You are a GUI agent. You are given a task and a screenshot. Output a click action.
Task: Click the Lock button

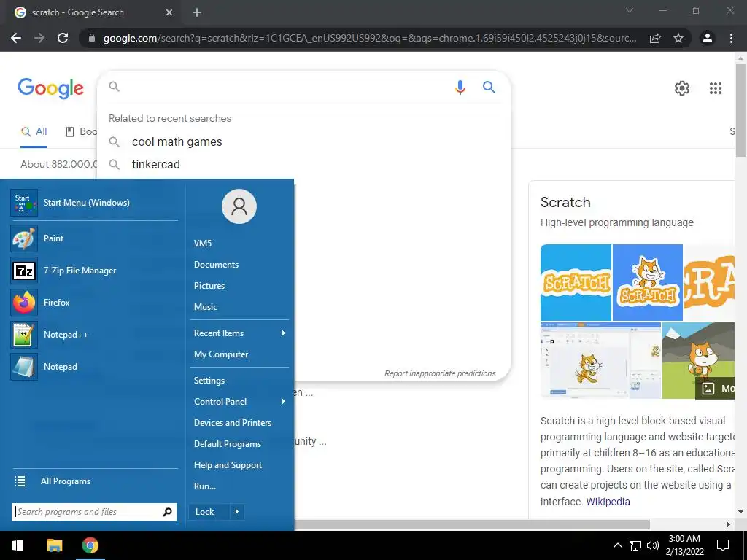[x=209, y=512]
